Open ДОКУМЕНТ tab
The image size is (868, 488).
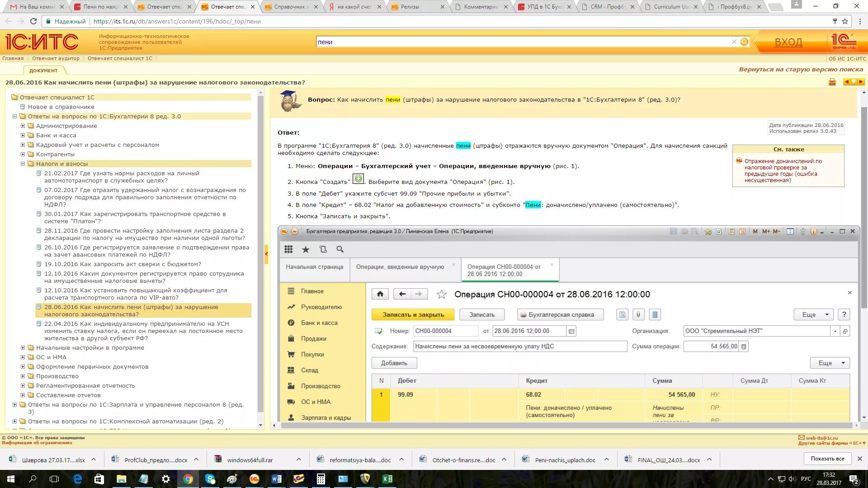pyautogui.click(x=43, y=70)
